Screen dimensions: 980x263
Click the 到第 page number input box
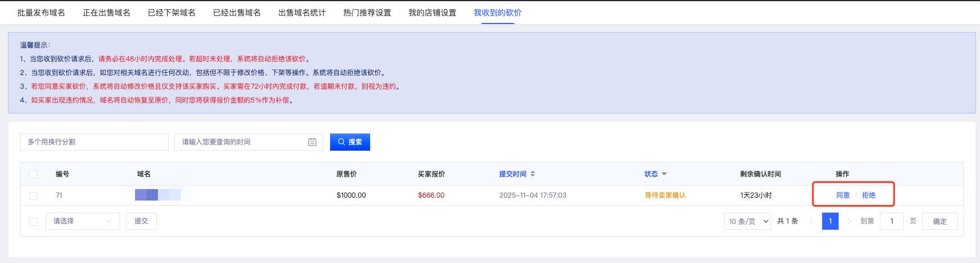click(892, 221)
